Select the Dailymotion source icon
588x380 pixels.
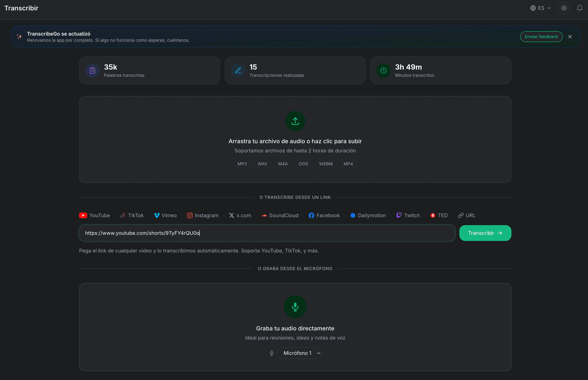[353, 215]
